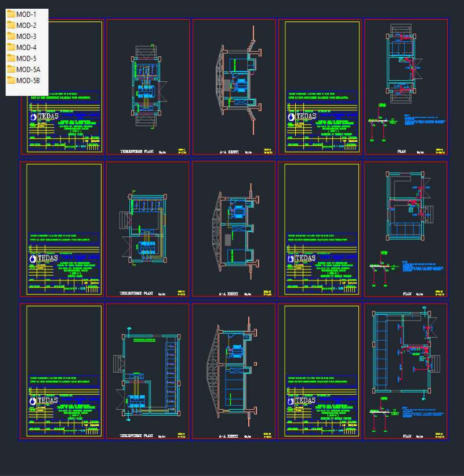Select the TEDAŞ logo in middle-row first sheet
Screen dimensions: 464x476
pos(43,258)
